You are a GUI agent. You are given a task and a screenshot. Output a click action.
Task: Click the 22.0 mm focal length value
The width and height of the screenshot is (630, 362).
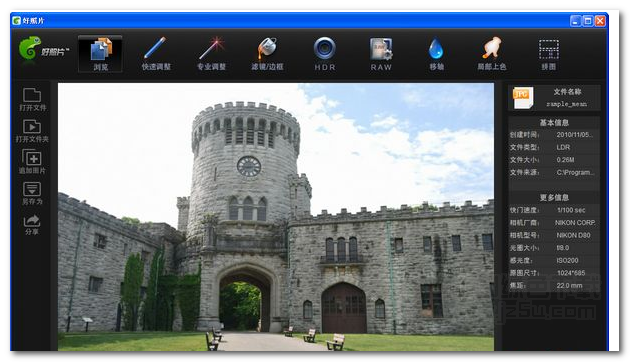point(569,285)
